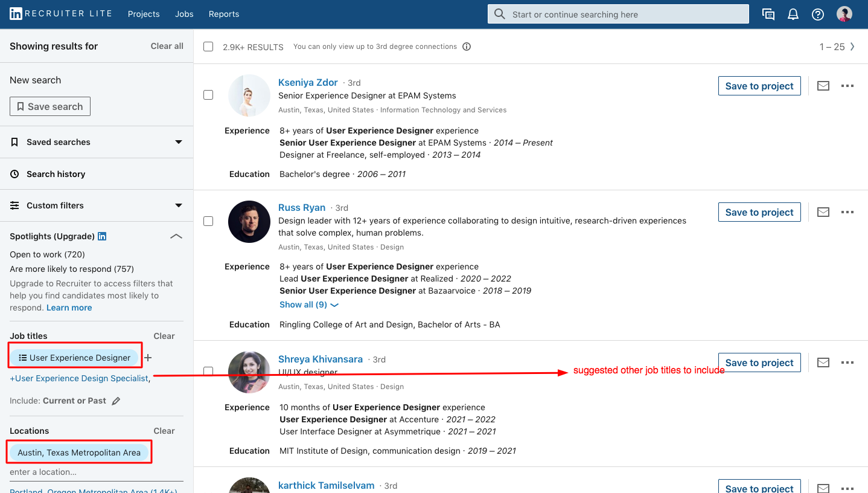Open the messages icon in top bar
The width and height of the screenshot is (868, 493).
[x=768, y=14]
